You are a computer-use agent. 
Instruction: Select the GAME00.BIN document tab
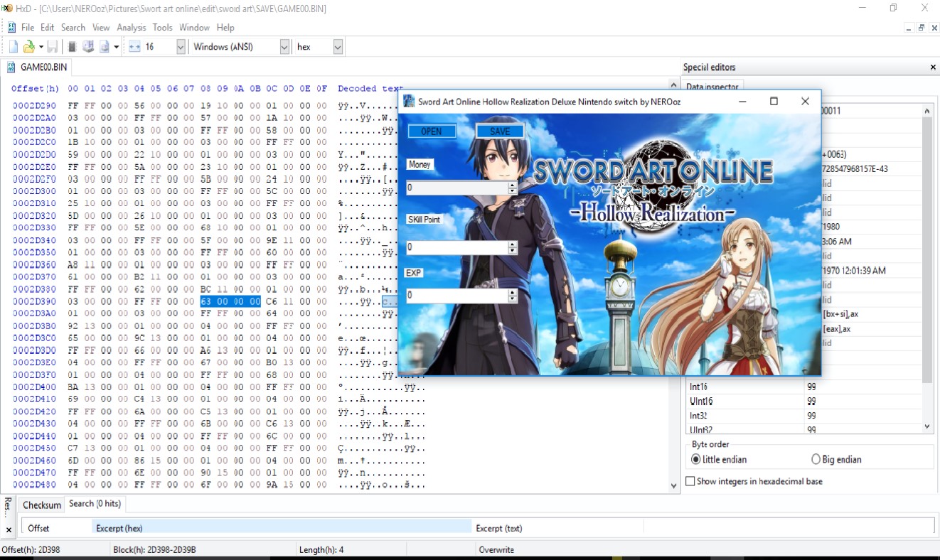tap(37, 68)
